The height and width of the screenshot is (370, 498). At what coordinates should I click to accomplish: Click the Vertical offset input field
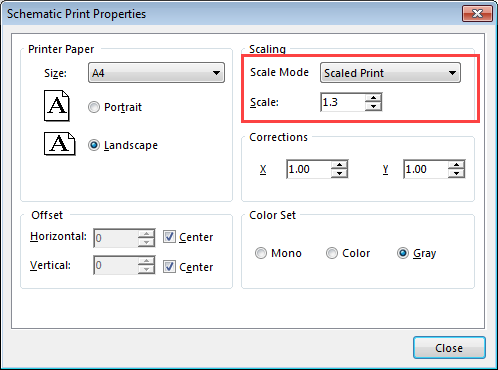point(116,265)
